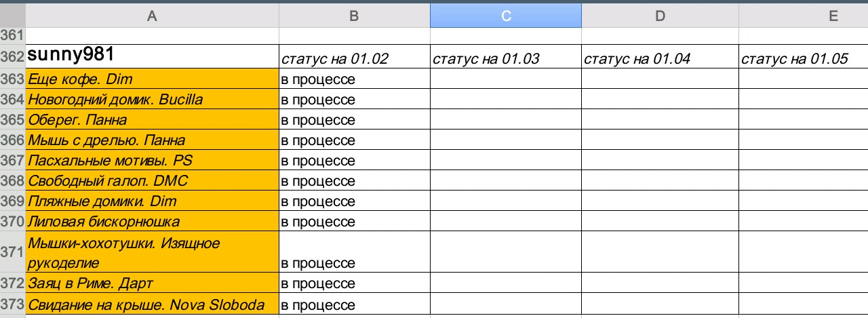Image resolution: width=868 pixels, height=318 pixels.
Task: Click the 'Свободный галоп. DMC' cell
Action: pos(152,181)
